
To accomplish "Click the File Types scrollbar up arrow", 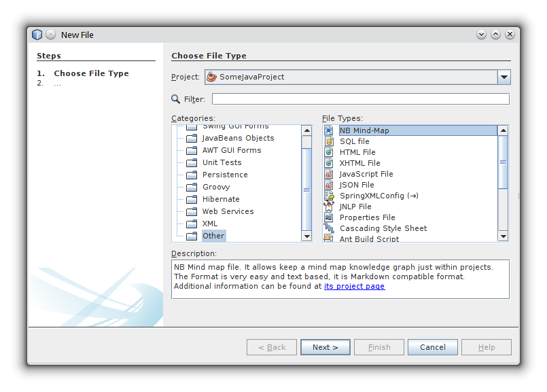I will pos(503,131).
